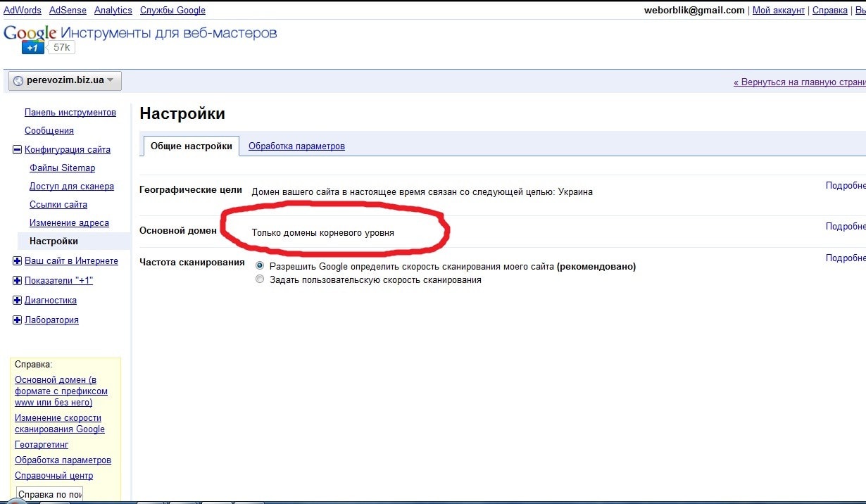
Task: Click Вернуться на главную страницу link
Action: coord(799,82)
